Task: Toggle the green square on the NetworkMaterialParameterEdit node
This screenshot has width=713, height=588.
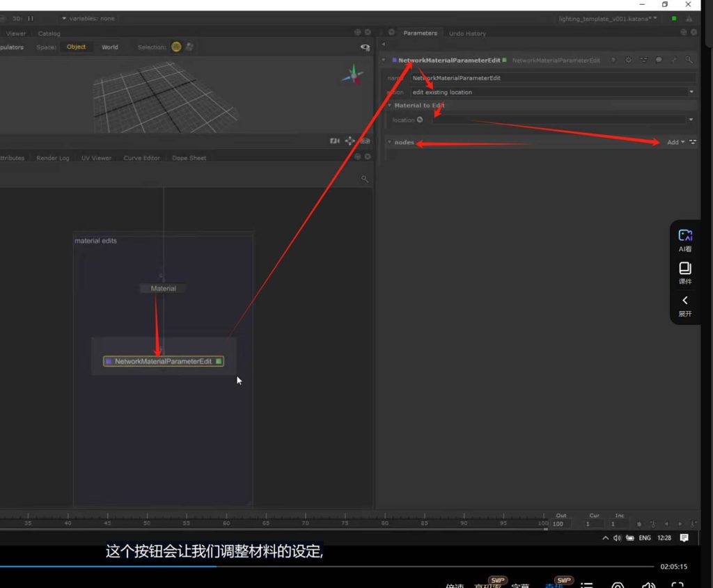Action: click(x=219, y=362)
